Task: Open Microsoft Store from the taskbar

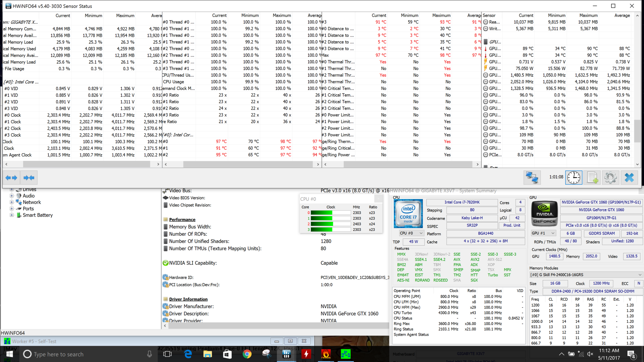Action: pyautogui.click(x=227, y=354)
